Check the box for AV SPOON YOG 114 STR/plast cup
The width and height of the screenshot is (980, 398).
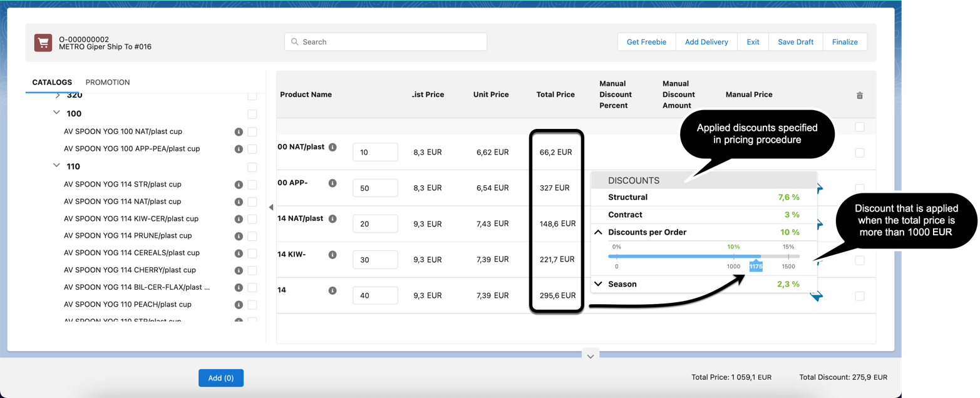(x=252, y=185)
